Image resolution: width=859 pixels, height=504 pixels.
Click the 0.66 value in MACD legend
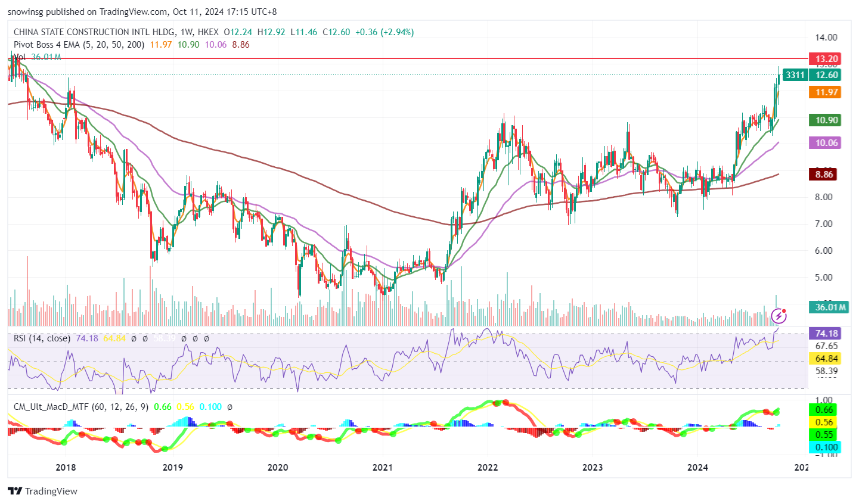tap(163, 407)
